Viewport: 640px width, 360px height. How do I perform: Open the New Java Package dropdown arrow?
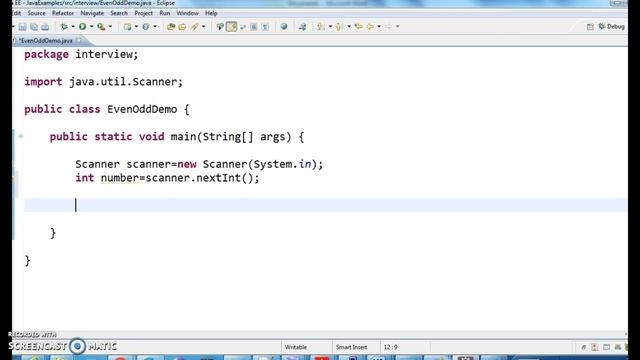pos(136,27)
